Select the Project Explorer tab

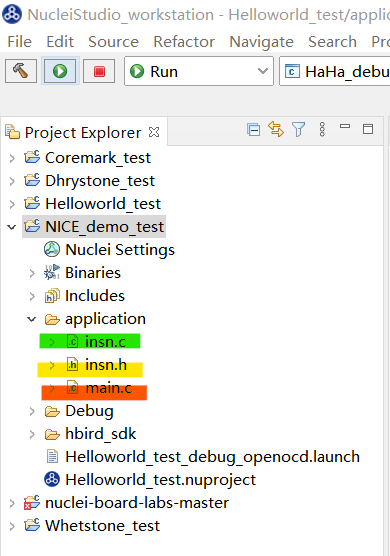(83, 133)
